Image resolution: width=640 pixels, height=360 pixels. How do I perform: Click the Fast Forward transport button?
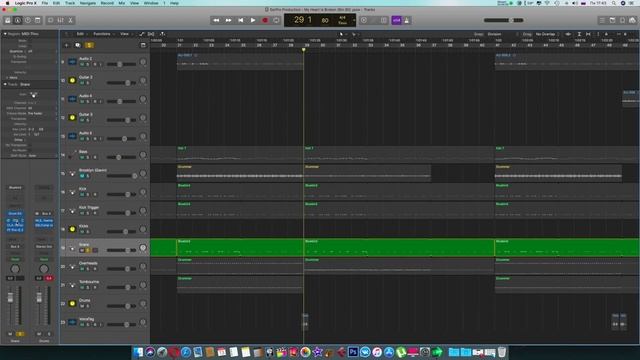[x=229, y=20]
